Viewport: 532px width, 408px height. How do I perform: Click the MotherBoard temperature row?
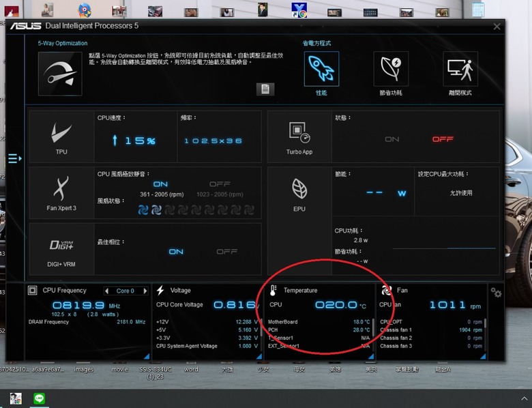pos(319,322)
